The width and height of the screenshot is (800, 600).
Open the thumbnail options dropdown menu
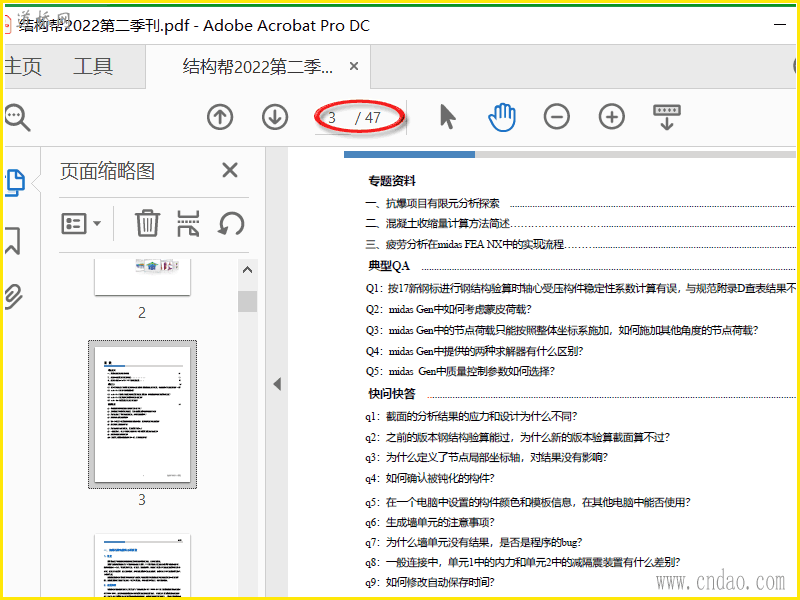[81, 223]
